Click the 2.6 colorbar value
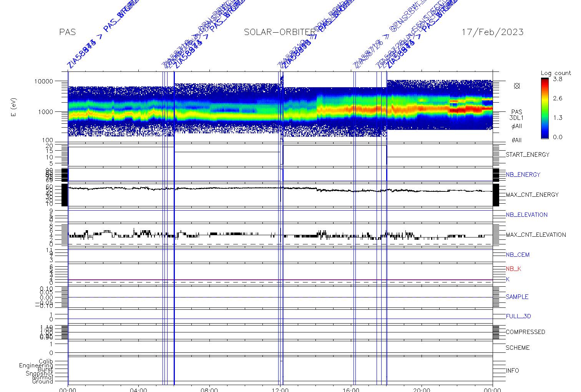 558,98
